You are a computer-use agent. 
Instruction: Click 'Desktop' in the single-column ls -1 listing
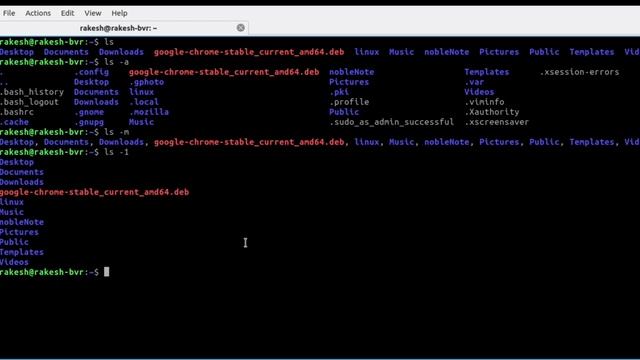coord(17,162)
